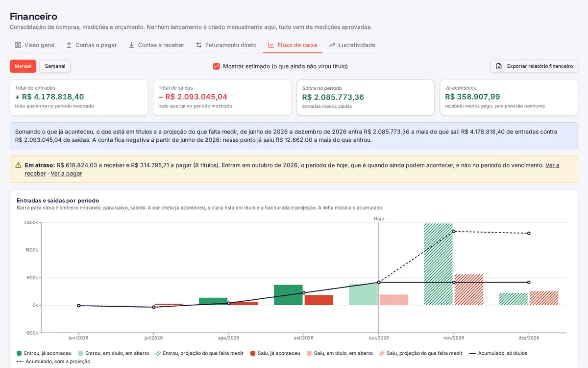The height and width of the screenshot is (368, 588).
Task: Click the 'Entrou, em título, em aberto' legend swatch
Action: point(80,353)
